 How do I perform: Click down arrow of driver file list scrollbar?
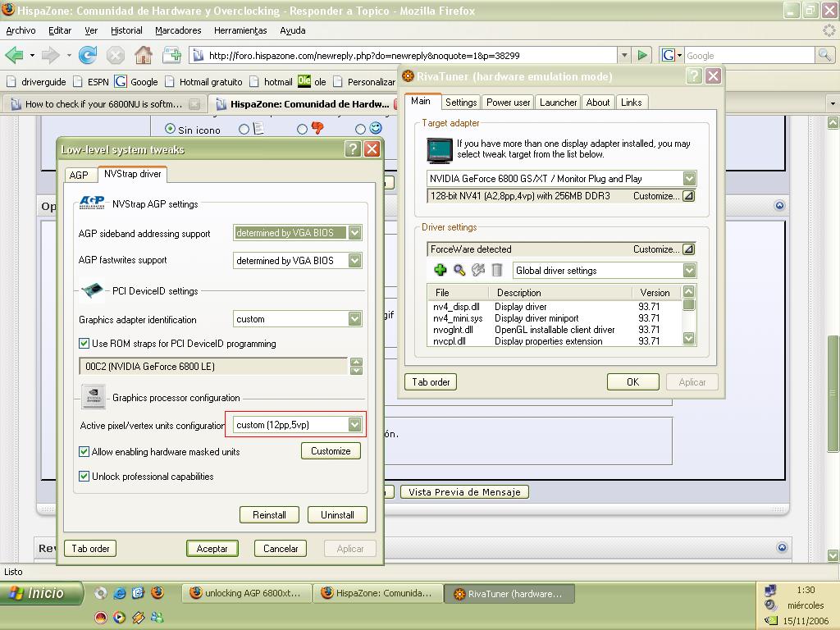pos(688,339)
